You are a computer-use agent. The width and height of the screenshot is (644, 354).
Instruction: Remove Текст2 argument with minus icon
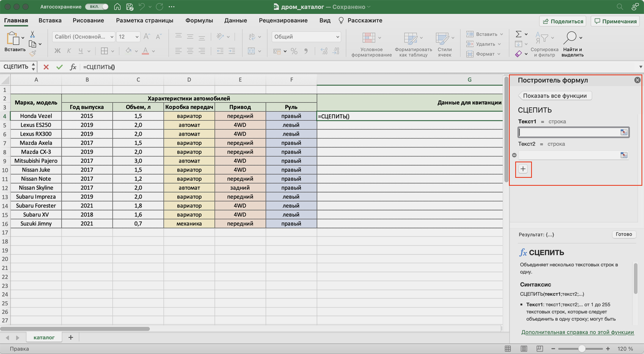point(514,155)
